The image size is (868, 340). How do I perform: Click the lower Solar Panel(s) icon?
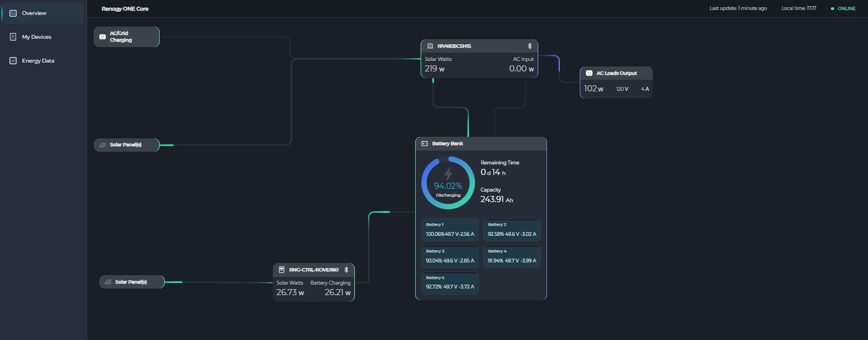pyautogui.click(x=108, y=282)
